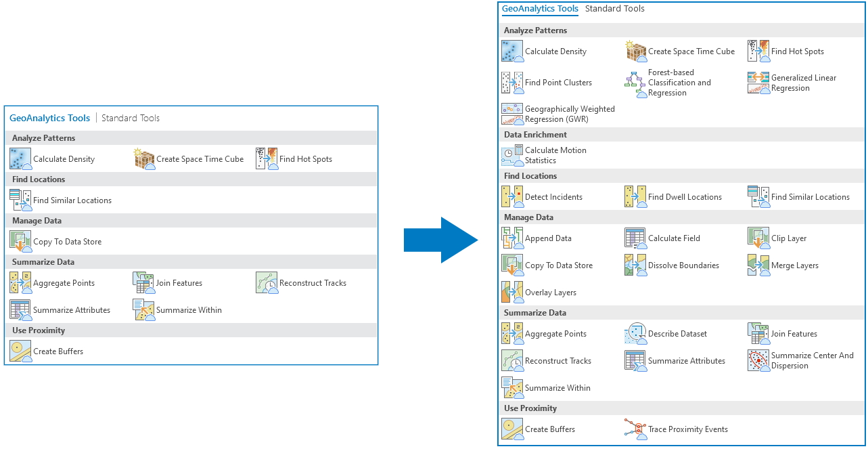
Task: Launch Trace Proximity Events icon
Action: pyautogui.click(x=635, y=429)
